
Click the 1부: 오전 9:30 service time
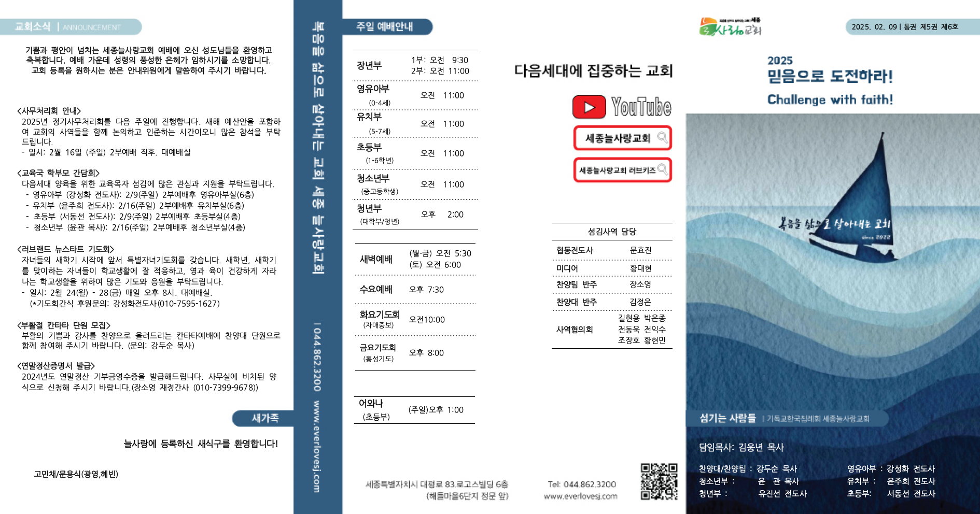coord(440,60)
